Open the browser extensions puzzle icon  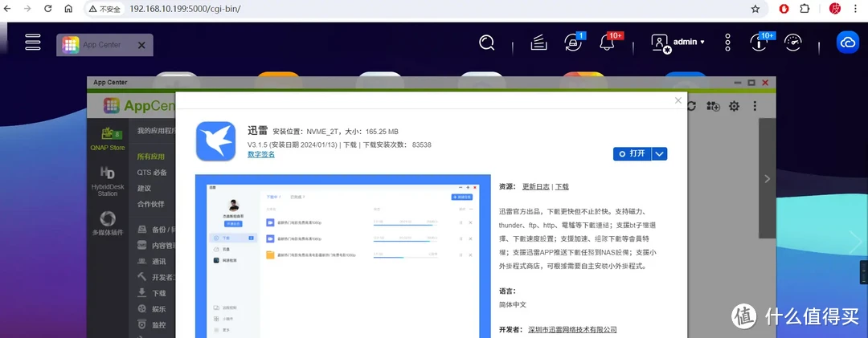click(x=805, y=9)
